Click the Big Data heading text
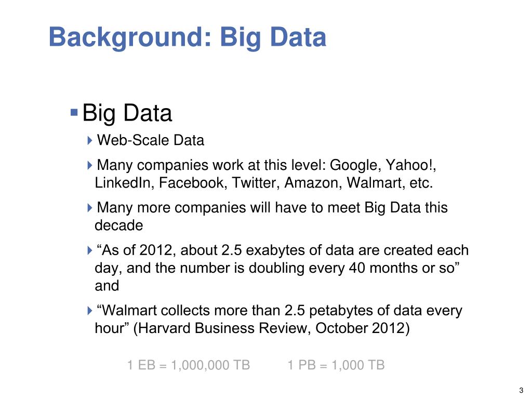Screen dimensions: 532x399 [127, 113]
